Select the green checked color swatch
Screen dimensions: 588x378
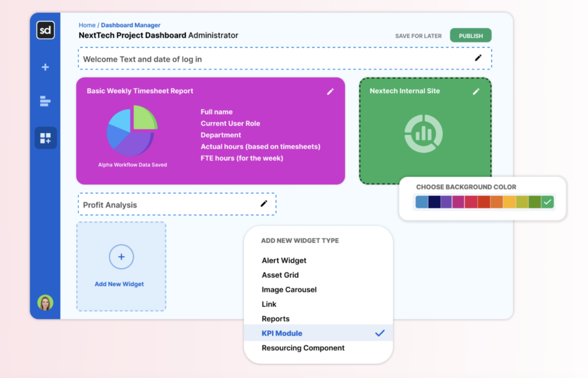coord(547,202)
